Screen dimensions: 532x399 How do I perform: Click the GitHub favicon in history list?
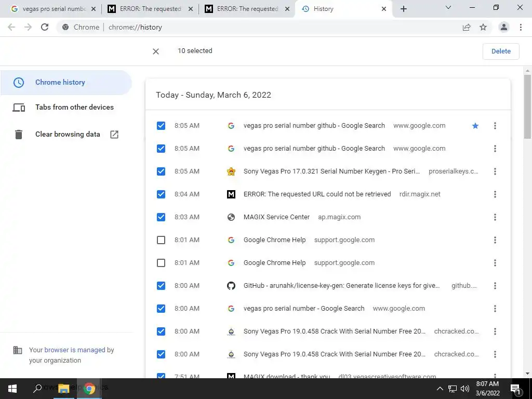pos(231,286)
